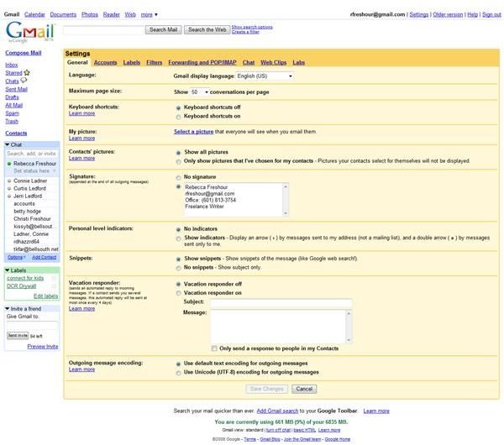The height and width of the screenshot is (445, 504).
Task: Open the Accounts settings tab
Action: pyautogui.click(x=105, y=62)
